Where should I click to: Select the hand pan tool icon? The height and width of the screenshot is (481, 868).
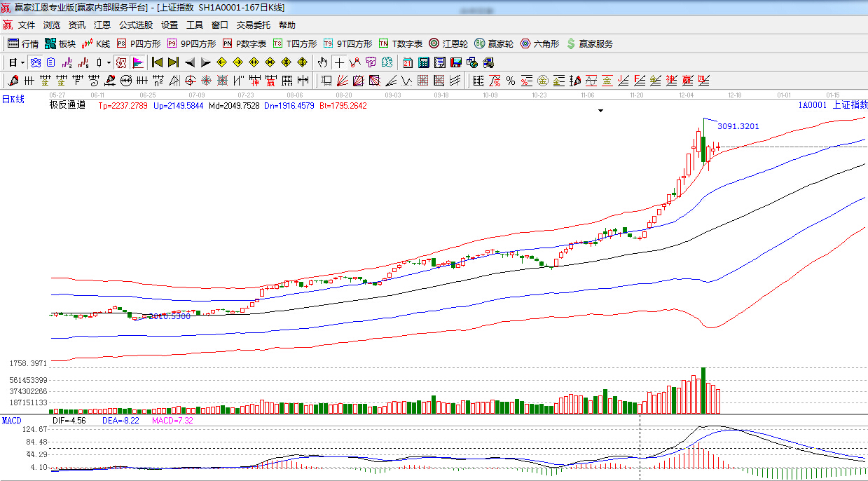322,62
